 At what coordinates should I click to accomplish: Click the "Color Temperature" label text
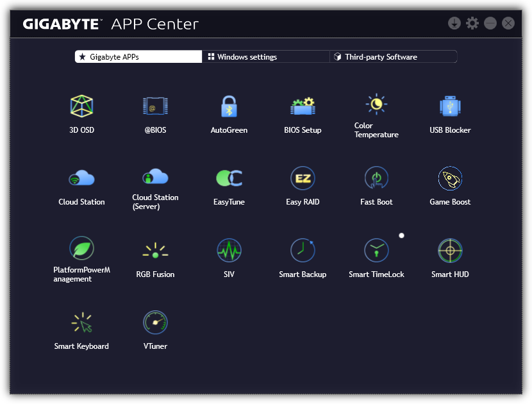(376, 130)
